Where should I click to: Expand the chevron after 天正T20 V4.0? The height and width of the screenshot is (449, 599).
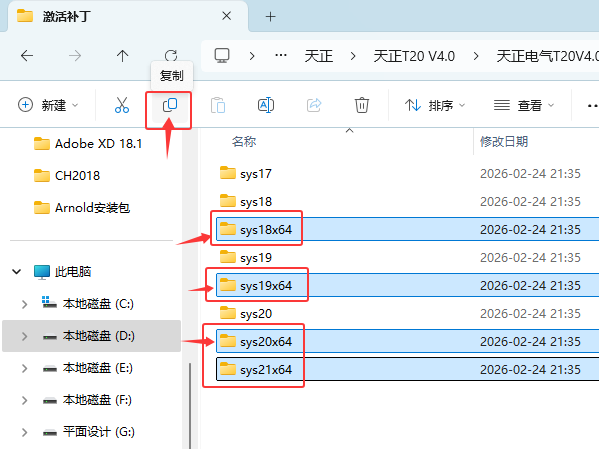[476, 56]
